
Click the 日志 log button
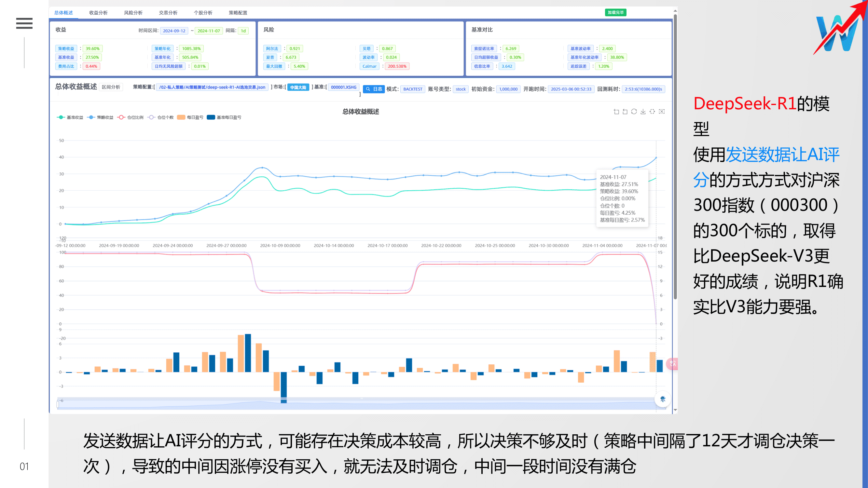pos(374,89)
